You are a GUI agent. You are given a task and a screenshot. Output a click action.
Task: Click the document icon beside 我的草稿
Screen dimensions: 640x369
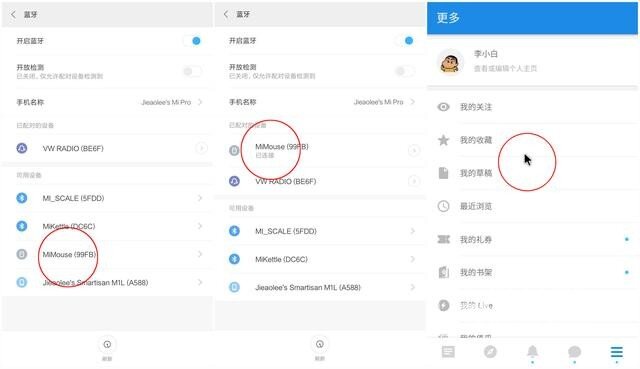tap(444, 173)
